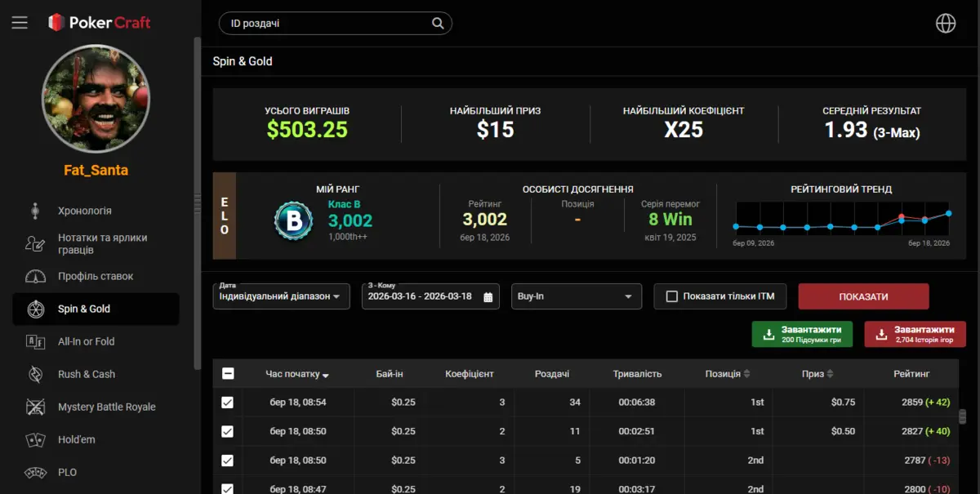Image resolution: width=980 pixels, height=494 pixels.
Task: Open Профіль ставок in the sidebar
Action: (x=95, y=276)
